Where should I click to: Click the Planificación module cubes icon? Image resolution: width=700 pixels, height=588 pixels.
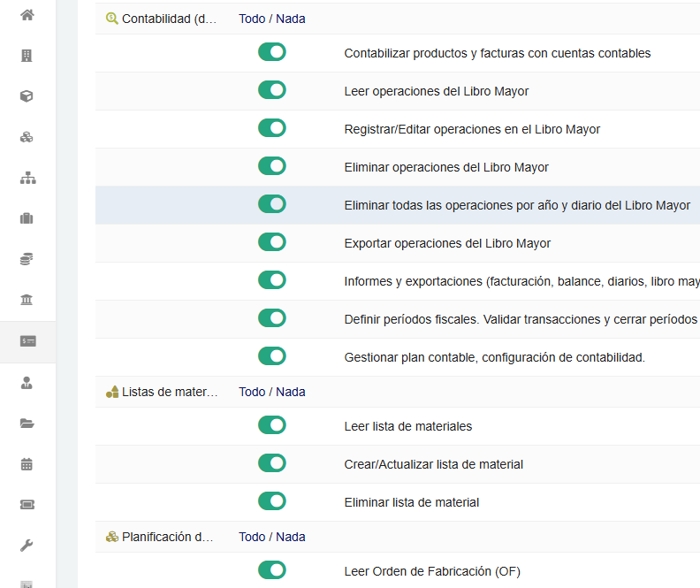pyautogui.click(x=112, y=537)
